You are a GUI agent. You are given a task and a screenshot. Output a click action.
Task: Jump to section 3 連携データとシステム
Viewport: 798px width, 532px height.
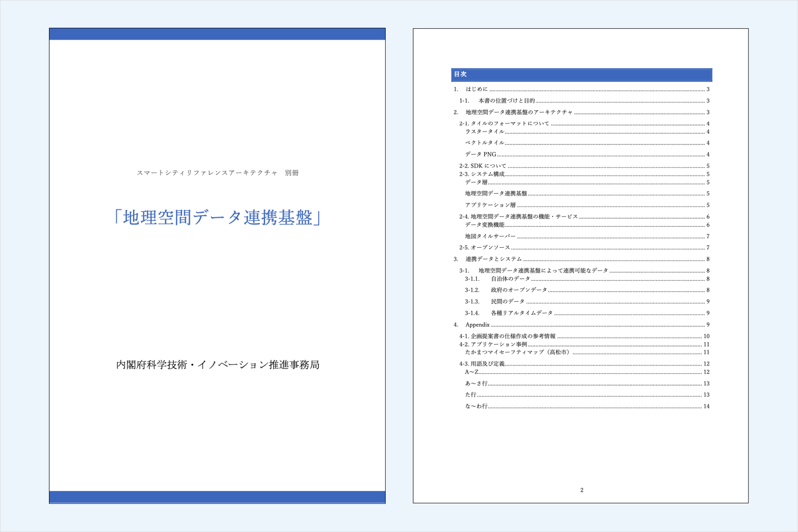point(493,259)
